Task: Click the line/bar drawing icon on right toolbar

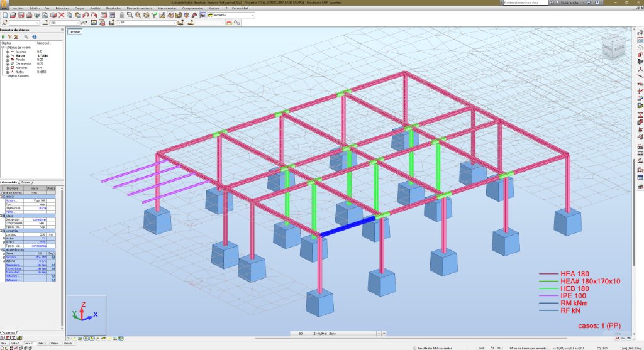Action: (640, 76)
